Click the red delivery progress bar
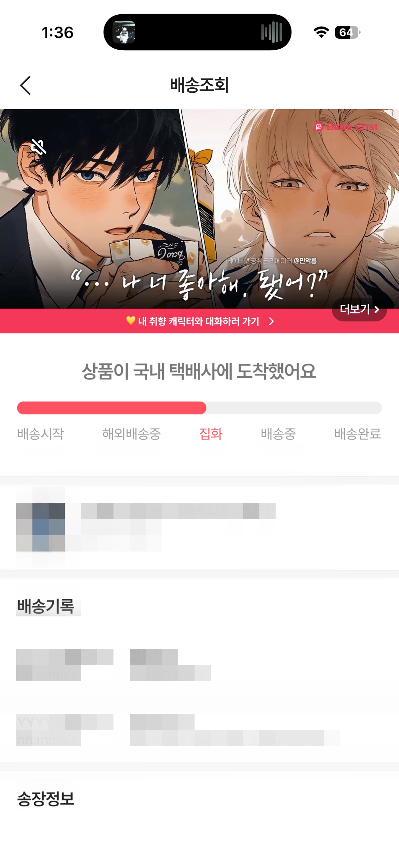399x868 pixels. point(112,408)
